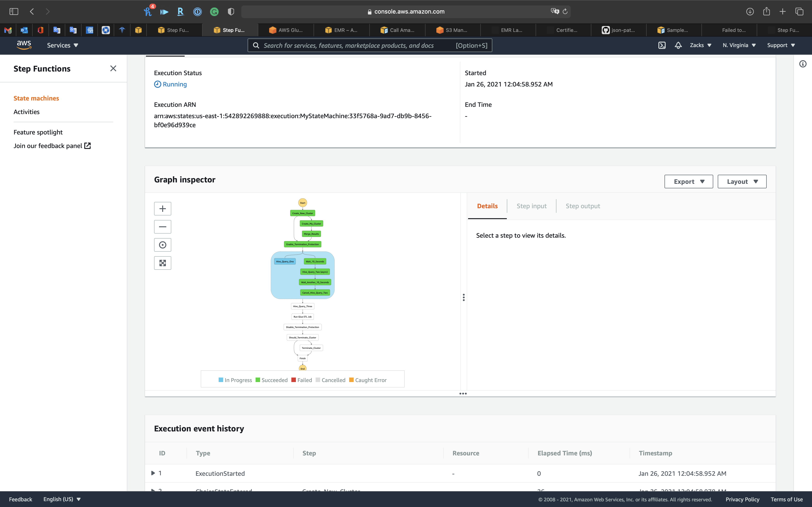
Task: Switch to the Step output tab
Action: coord(583,206)
